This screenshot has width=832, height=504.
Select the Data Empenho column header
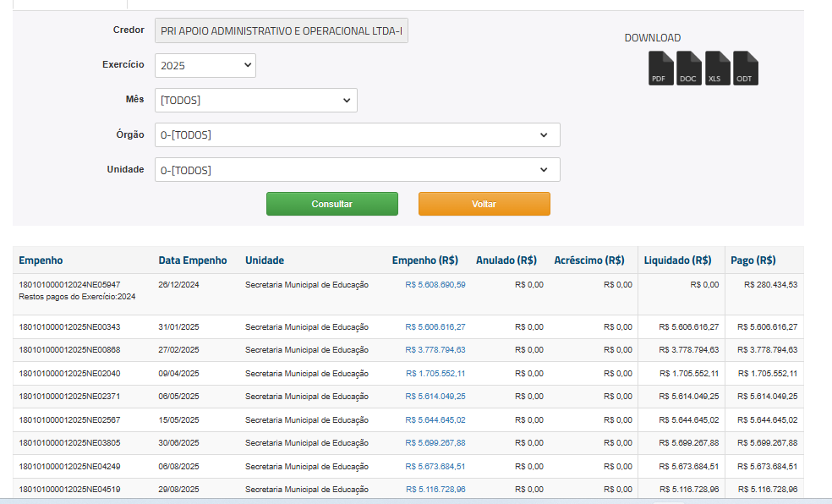point(193,260)
